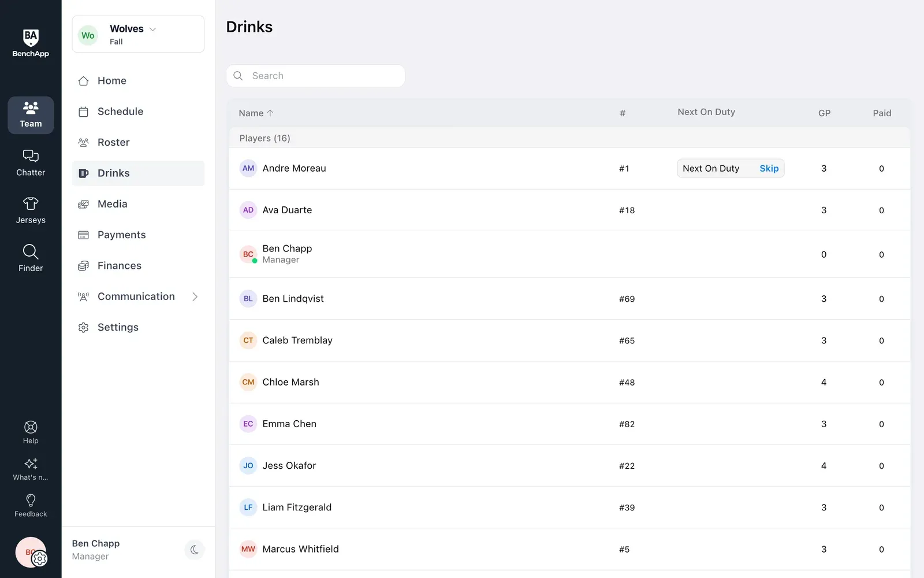Screen dimensions: 924x578
Task: Open the Payments page
Action: click(138, 235)
